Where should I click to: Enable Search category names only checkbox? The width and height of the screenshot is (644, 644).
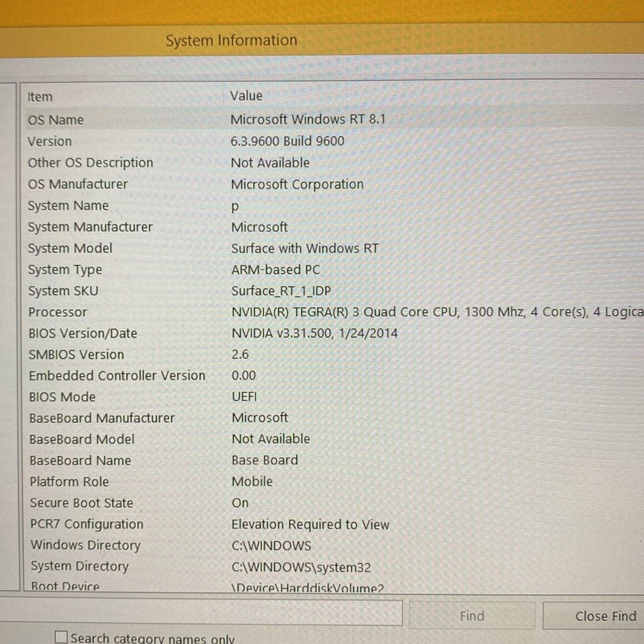click(61, 638)
